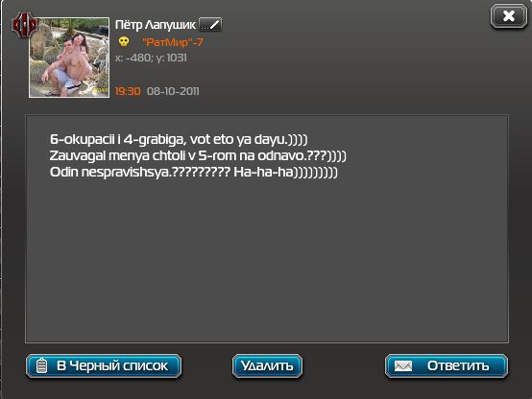
Task: Open the sender's avatar photo
Action: [x=69, y=58]
